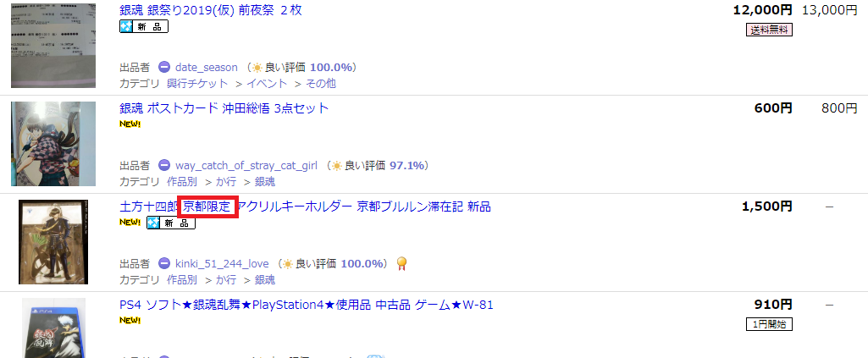Click the purple icon next to kinki_51_244_love
The height and width of the screenshot is (358, 868).
pos(163,263)
